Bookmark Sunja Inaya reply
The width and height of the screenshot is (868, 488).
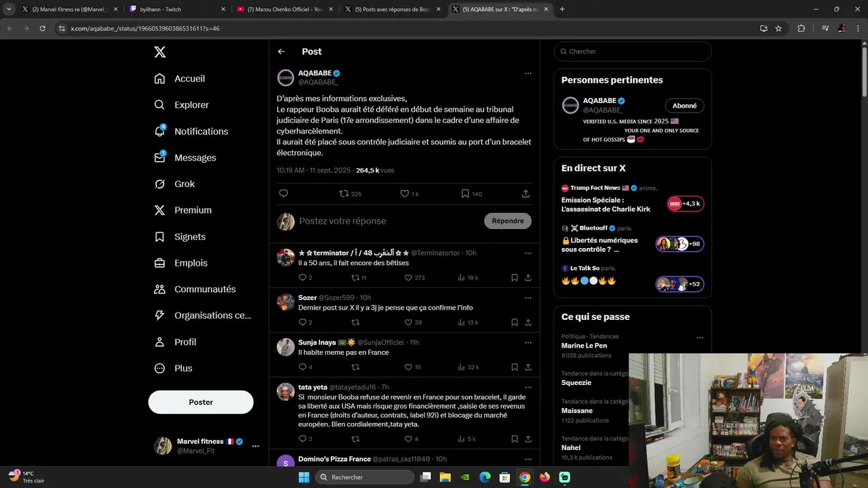coord(514,367)
